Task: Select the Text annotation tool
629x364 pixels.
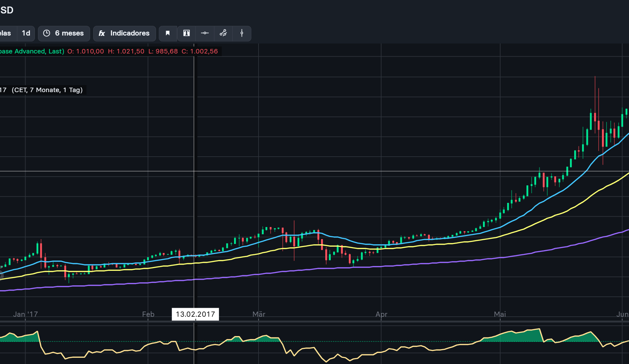Action: (186, 33)
